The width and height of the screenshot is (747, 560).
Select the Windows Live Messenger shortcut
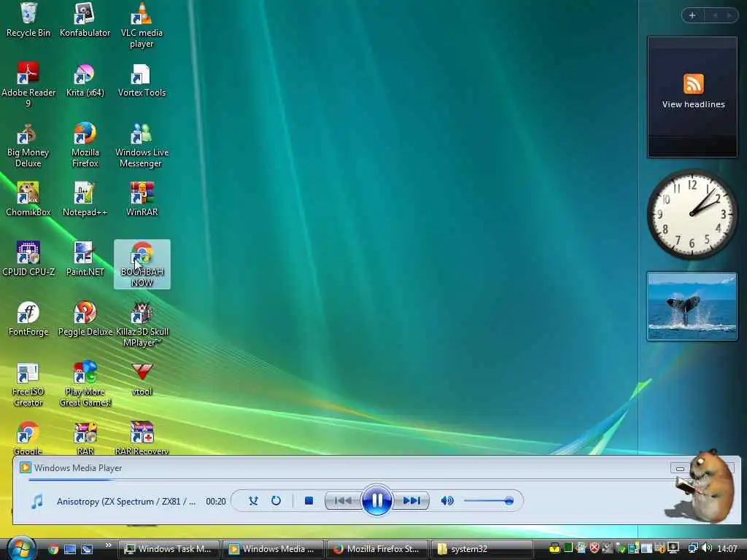click(142, 145)
